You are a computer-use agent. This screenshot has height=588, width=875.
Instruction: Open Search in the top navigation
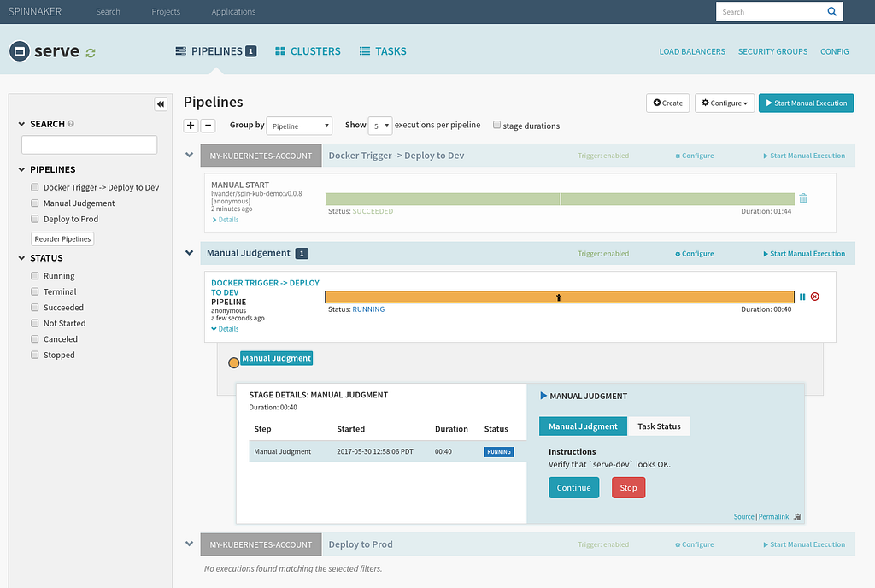pos(108,12)
